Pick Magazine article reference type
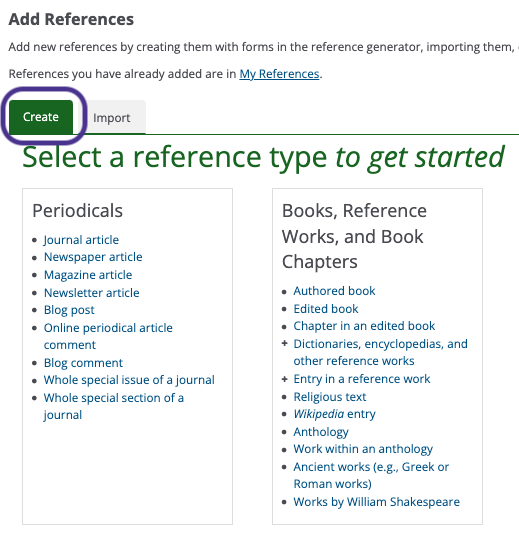The image size is (519, 536). click(88, 275)
